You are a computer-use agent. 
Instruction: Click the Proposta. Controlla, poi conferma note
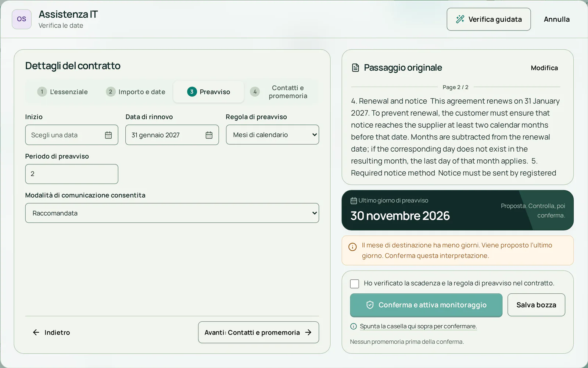533,211
